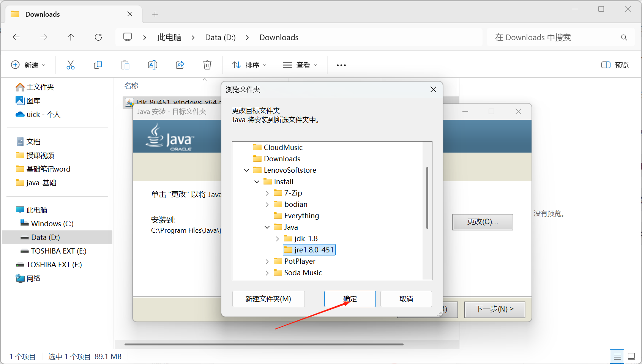Close the Downloads tab
Screen dimensions: 642x364
[x=130, y=14]
